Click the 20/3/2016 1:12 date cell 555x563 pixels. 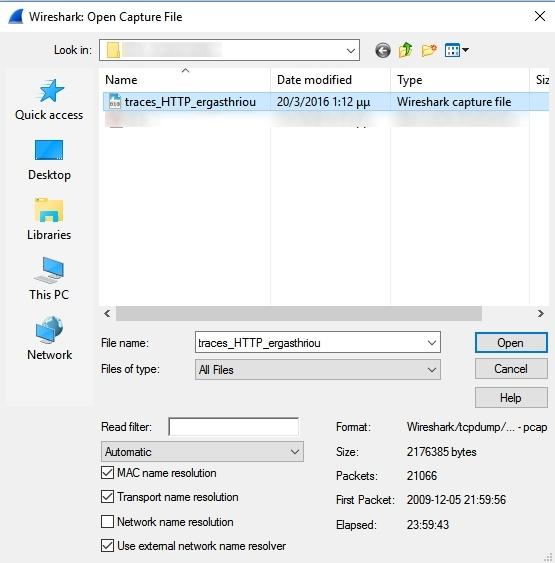[323, 102]
